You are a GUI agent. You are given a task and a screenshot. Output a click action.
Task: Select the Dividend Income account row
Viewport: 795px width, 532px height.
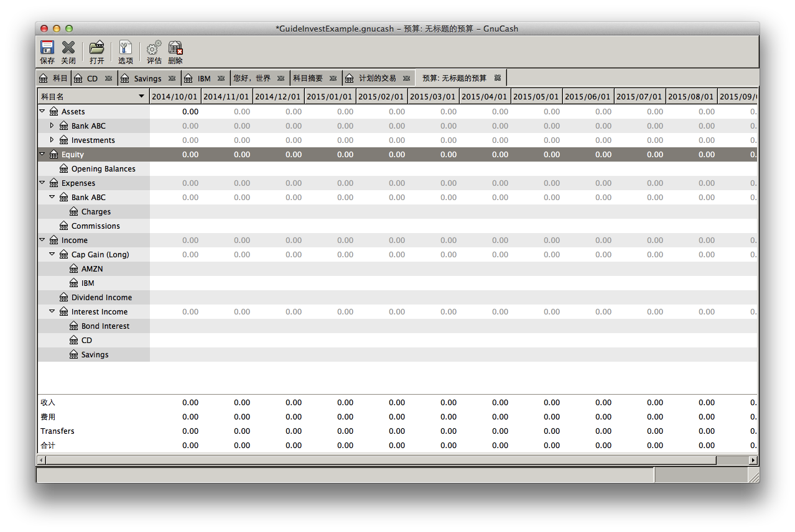101,298
